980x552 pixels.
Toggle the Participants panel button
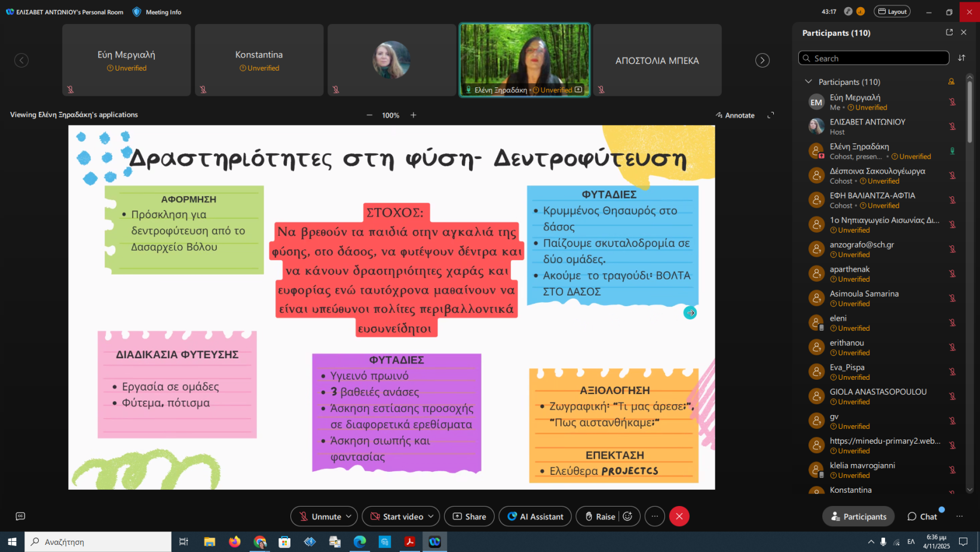(858, 516)
